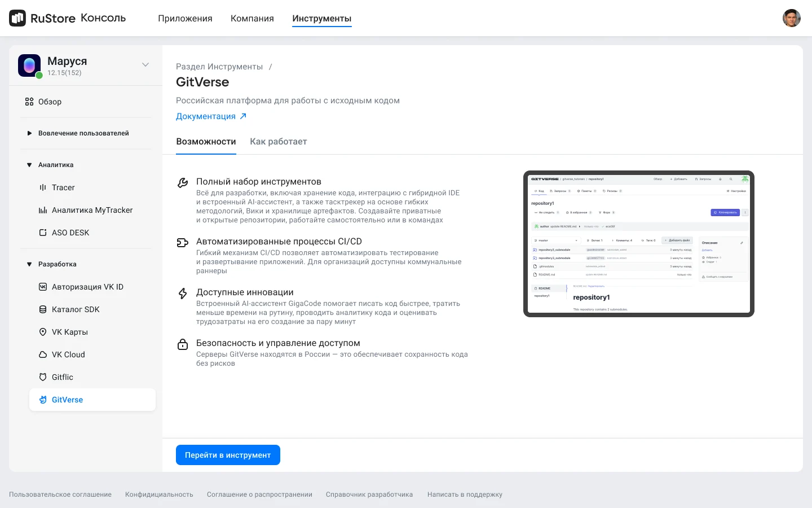The image size is (812, 508).
Task: Open the Документация link
Action: (x=206, y=116)
